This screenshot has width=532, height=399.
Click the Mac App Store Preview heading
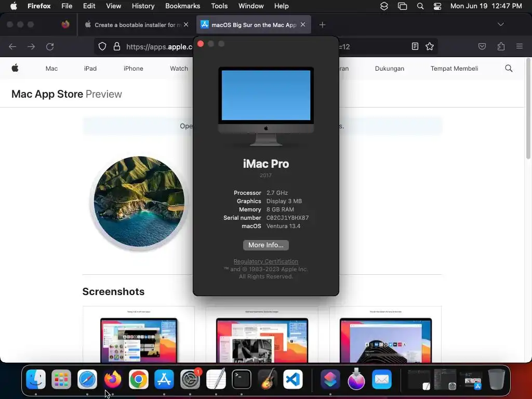pyautogui.click(x=66, y=94)
